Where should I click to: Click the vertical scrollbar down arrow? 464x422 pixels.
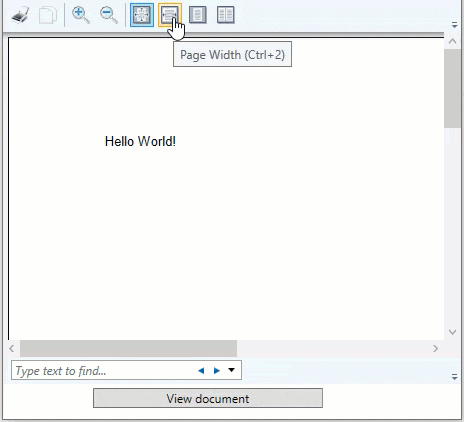pyautogui.click(x=452, y=332)
